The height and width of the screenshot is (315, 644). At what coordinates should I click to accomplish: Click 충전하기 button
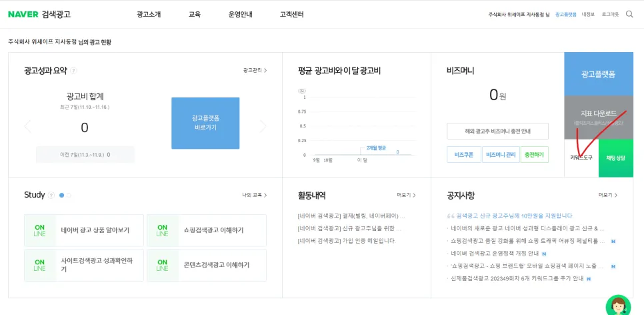tap(535, 155)
